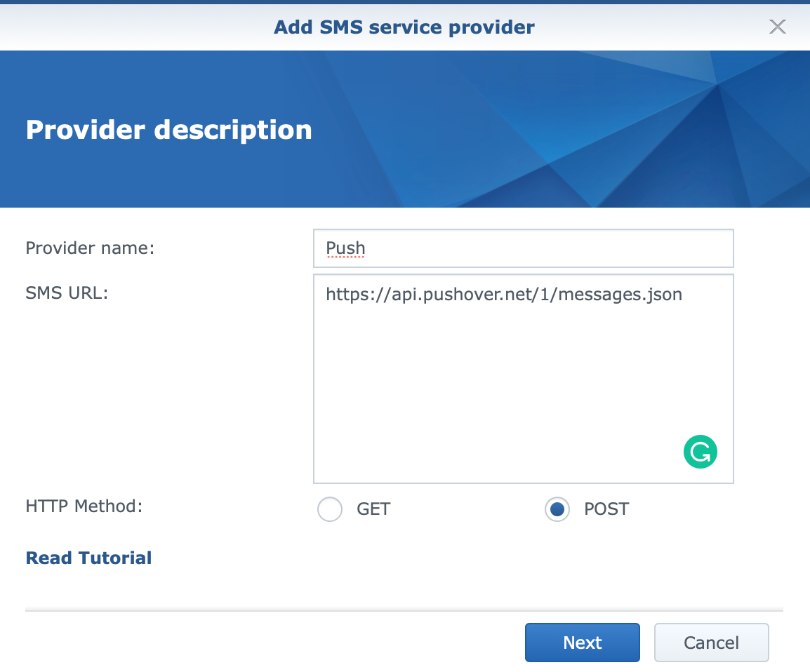
Task: Click the 'SMS URL:' label
Action: point(67,293)
